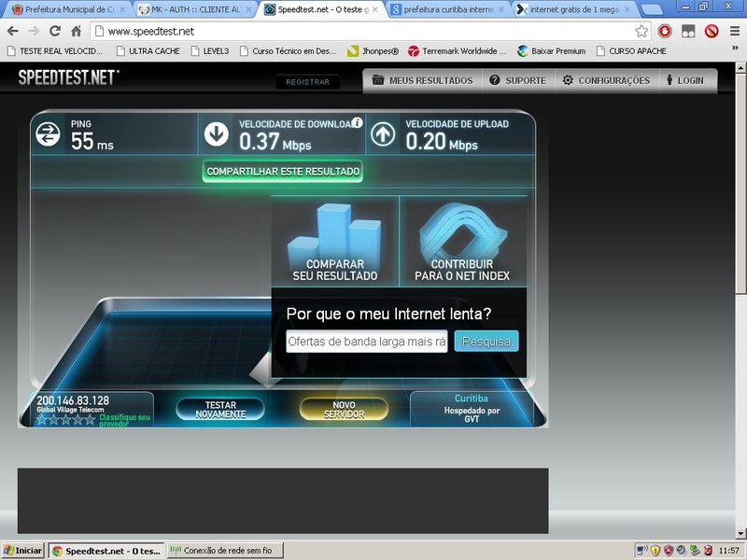Switch to the internet gratis de 1 mega tab
This screenshot has width=747, height=560.
pos(574,9)
